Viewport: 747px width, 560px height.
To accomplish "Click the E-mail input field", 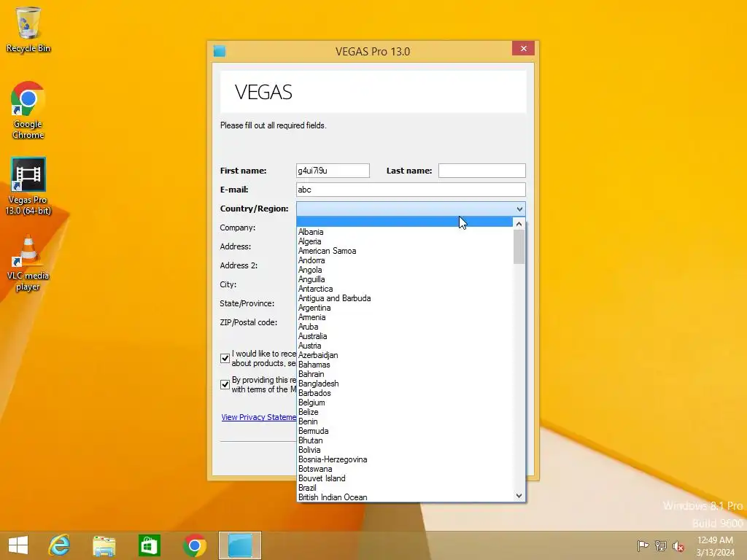I will pyautogui.click(x=411, y=190).
